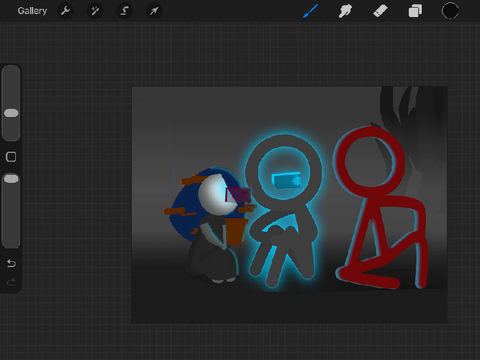Activate the Selection tool

click(x=124, y=11)
